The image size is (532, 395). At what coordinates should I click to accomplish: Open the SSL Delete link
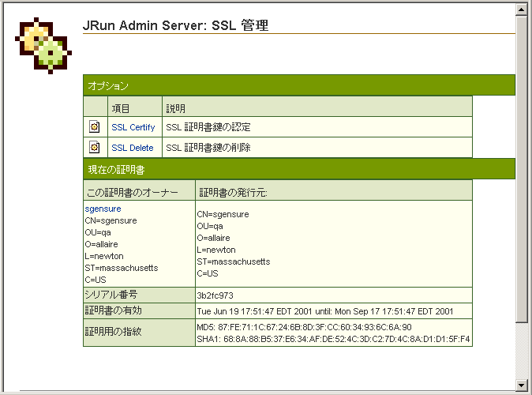click(x=133, y=148)
